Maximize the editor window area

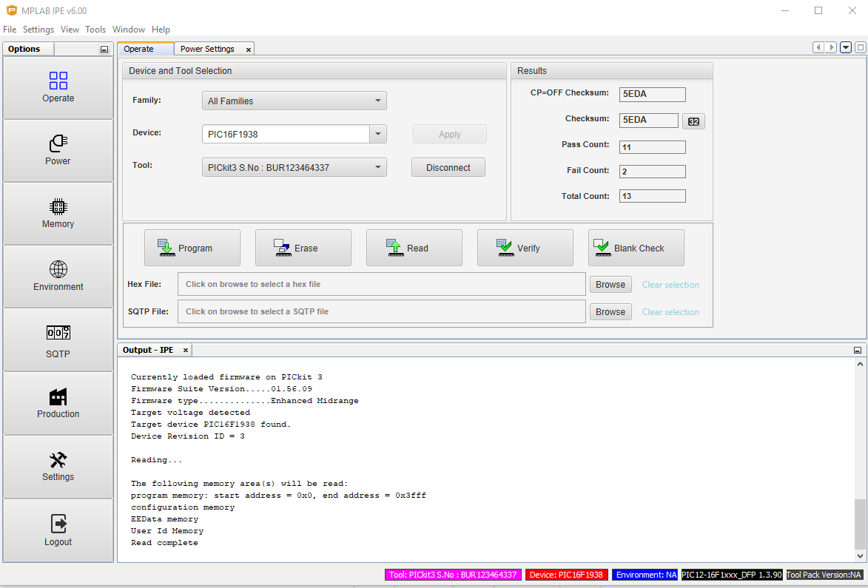click(861, 47)
